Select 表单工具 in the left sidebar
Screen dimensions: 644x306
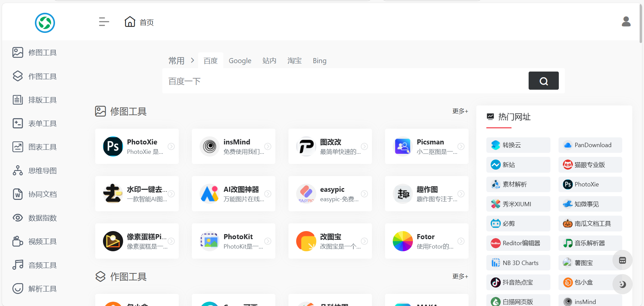click(x=35, y=123)
